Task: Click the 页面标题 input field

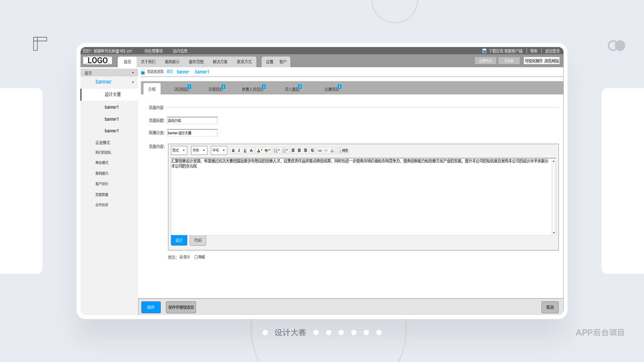Action: (x=192, y=120)
